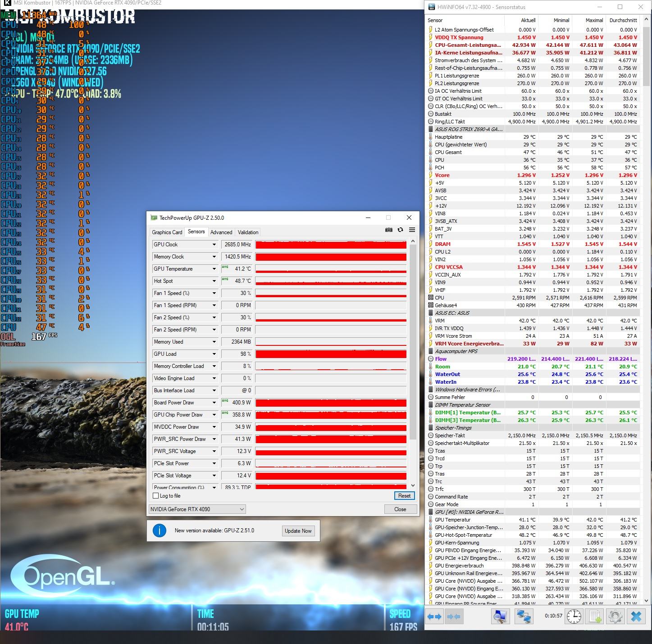The height and width of the screenshot is (644, 652).
Task: Reset HWiNFO min/max via the clock icon
Action: coord(574,617)
